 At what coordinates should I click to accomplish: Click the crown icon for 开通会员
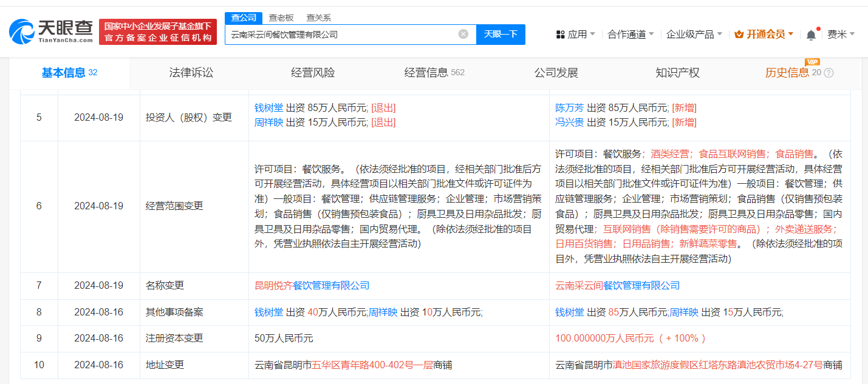click(739, 35)
